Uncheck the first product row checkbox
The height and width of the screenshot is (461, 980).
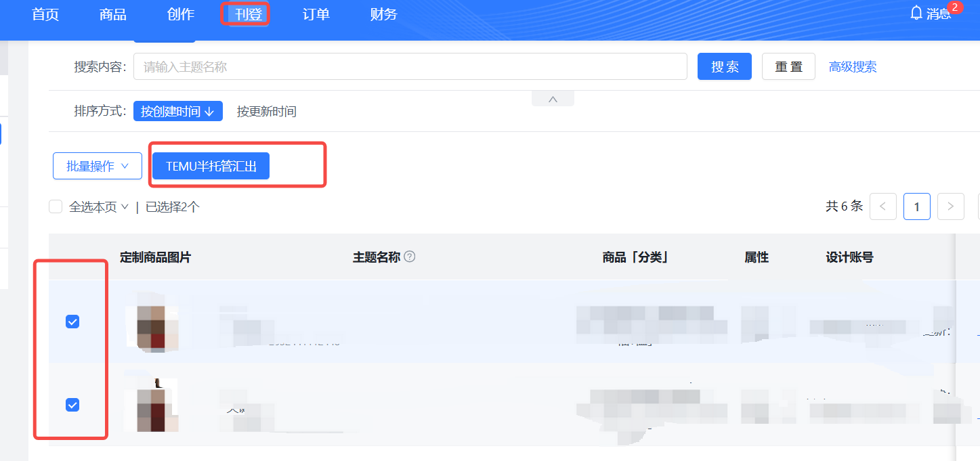tap(72, 322)
